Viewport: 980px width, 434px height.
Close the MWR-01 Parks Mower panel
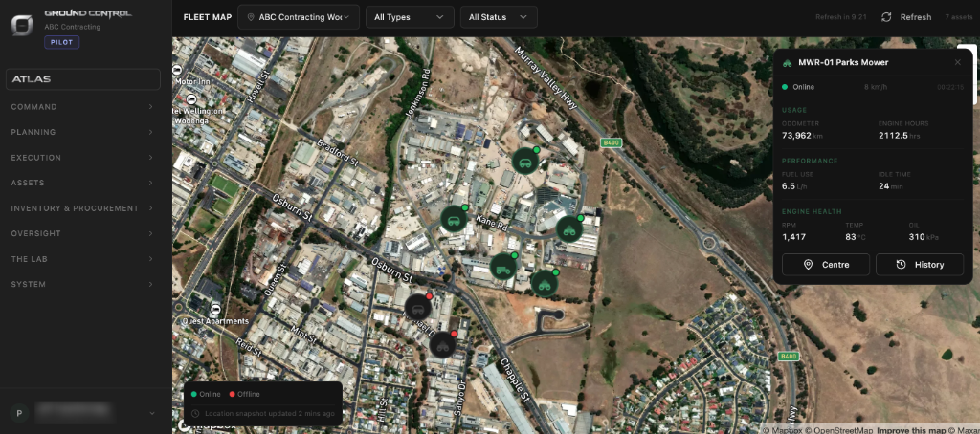pos(957,62)
